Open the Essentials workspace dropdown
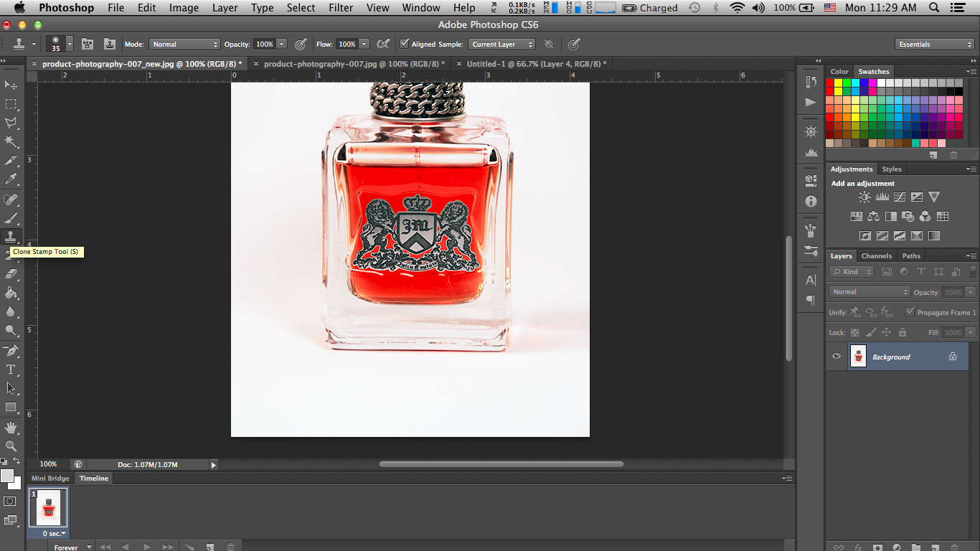980x551 pixels. [x=935, y=44]
